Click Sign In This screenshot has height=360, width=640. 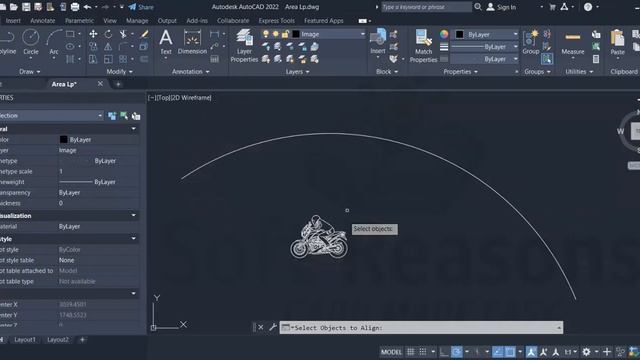coord(502,7)
